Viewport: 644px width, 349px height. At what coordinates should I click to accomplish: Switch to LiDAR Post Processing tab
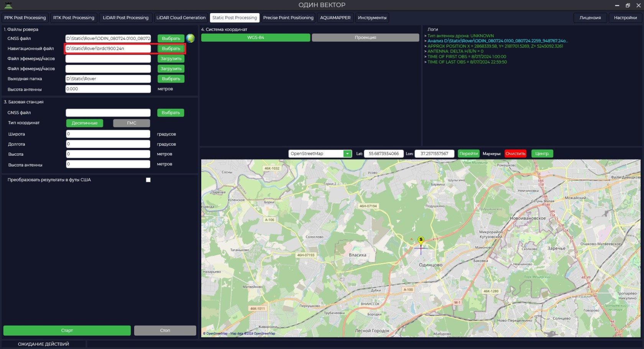click(x=125, y=18)
